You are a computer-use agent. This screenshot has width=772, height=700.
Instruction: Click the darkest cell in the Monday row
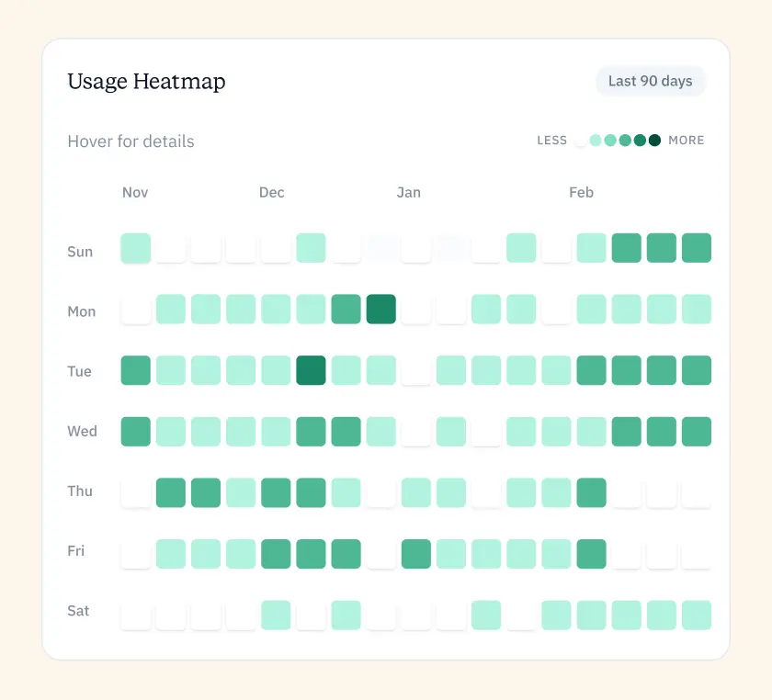pos(381,310)
